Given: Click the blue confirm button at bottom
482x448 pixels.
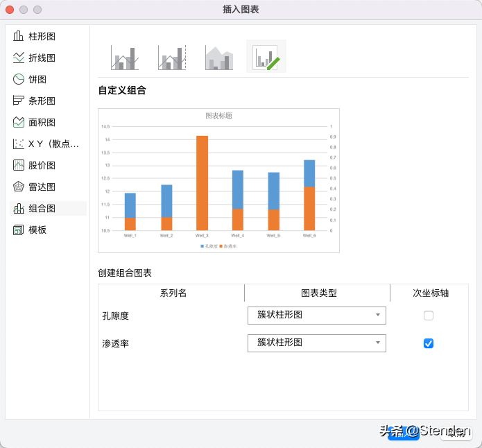Looking at the screenshot, I should (403, 433).
